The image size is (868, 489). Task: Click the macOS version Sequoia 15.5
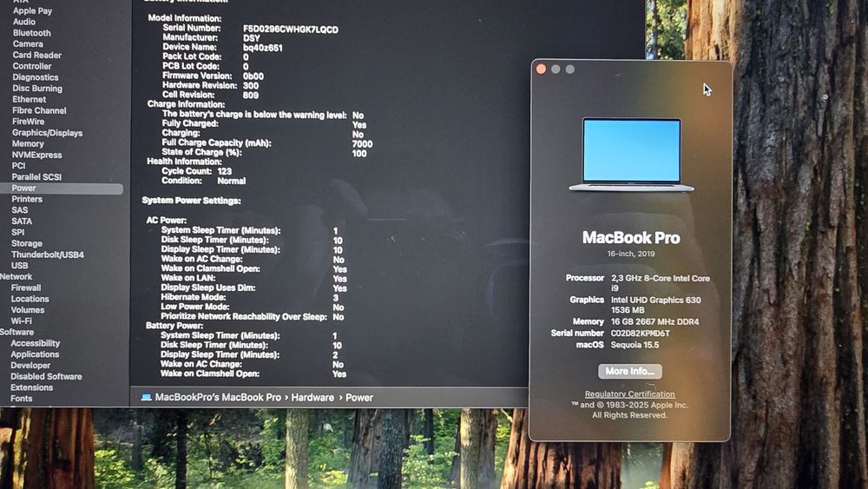[x=635, y=345]
